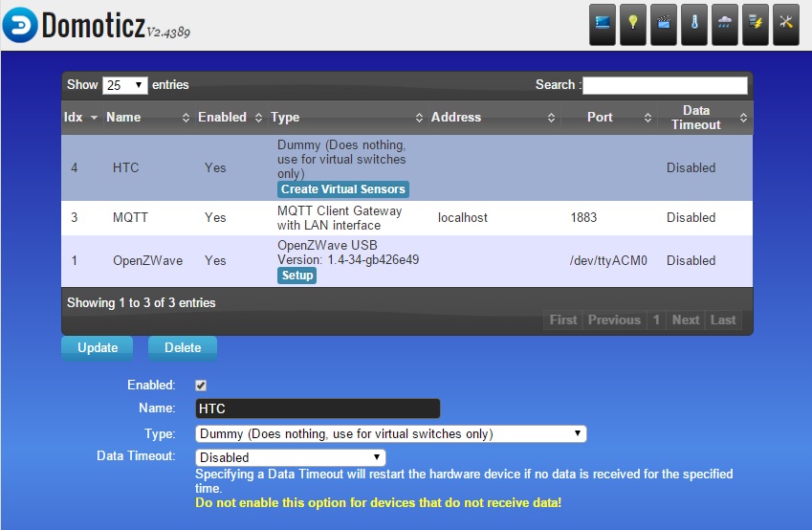Click the 1883 port cell

point(583,217)
